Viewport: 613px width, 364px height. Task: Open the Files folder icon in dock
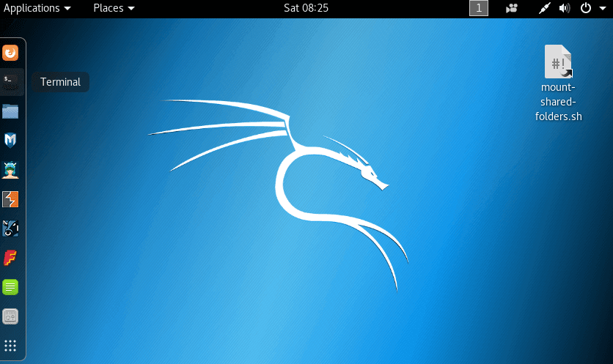pos(10,111)
